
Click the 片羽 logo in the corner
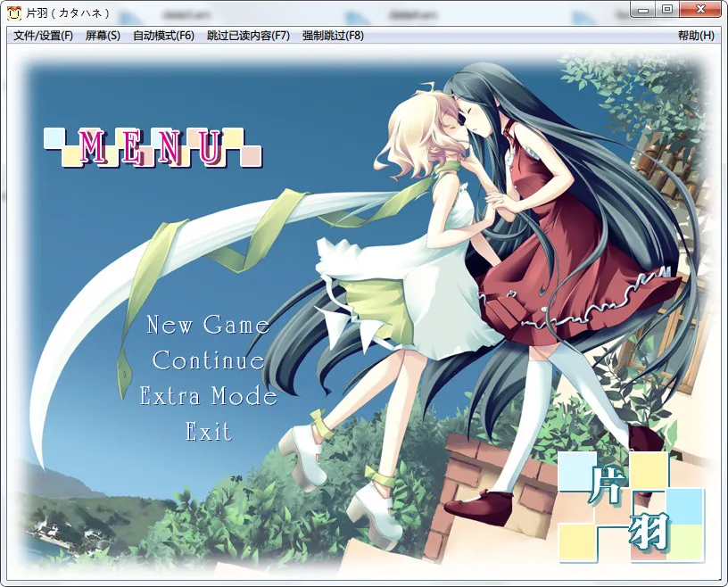[x=631, y=508]
